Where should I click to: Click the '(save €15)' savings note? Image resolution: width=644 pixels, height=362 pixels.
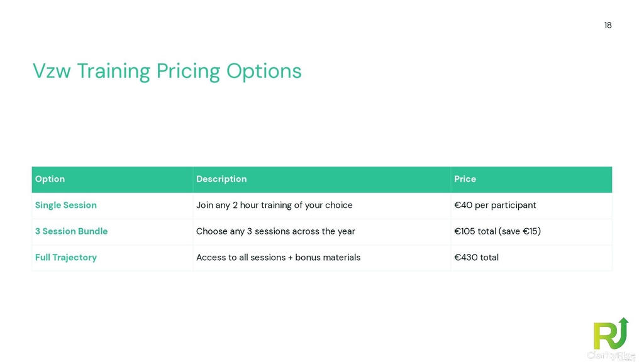519,231
